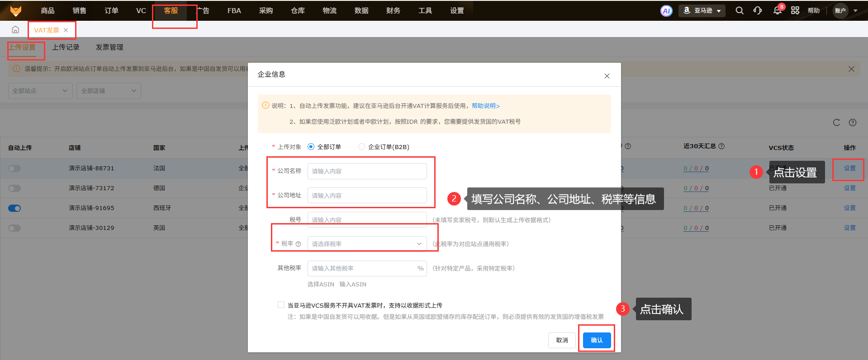Image resolution: width=868 pixels, height=360 pixels.
Task: Click 设置 for 演示店铺-88731
Action: 849,168
